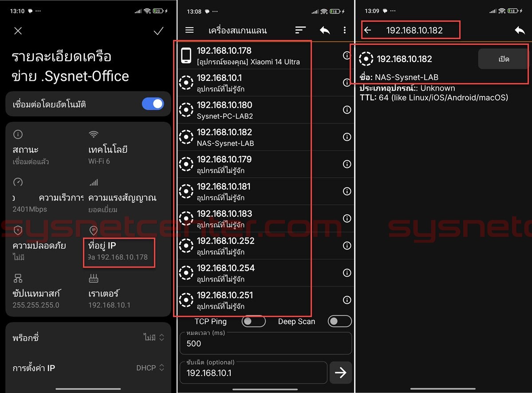Tap the Wi-Fi status icon in the LAN scanner status bar

(x=324, y=12)
